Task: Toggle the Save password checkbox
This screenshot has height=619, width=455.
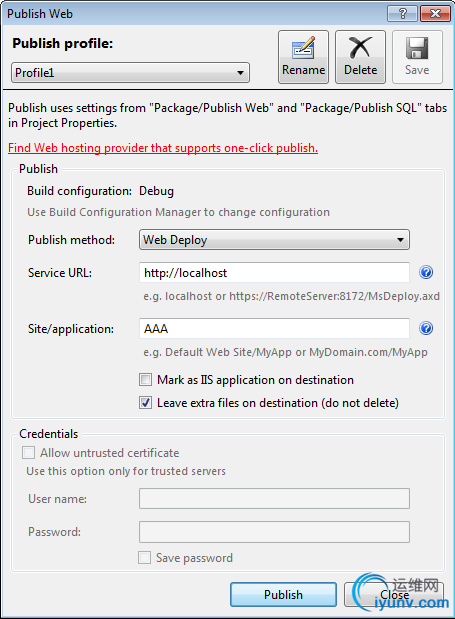Action: pos(144,558)
